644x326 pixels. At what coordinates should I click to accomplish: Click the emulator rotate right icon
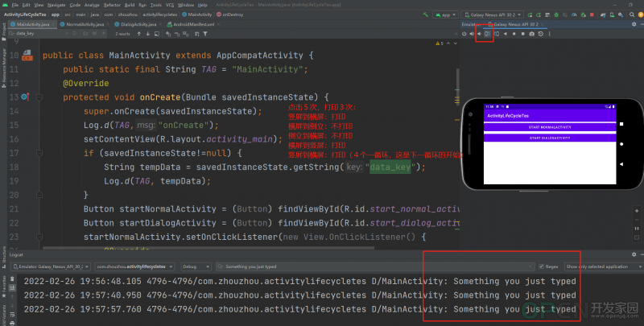497,34
